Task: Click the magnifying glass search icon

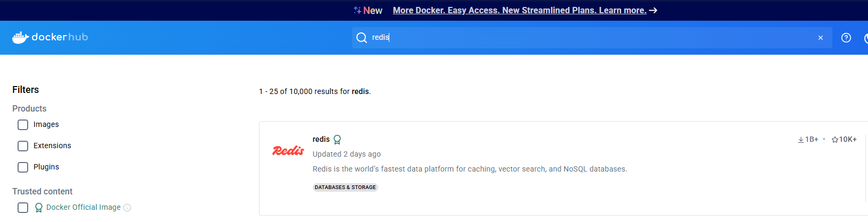Action: point(362,38)
